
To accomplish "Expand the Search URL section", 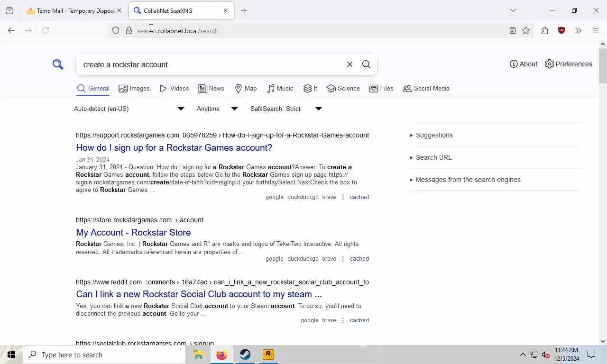I will pos(495,157).
